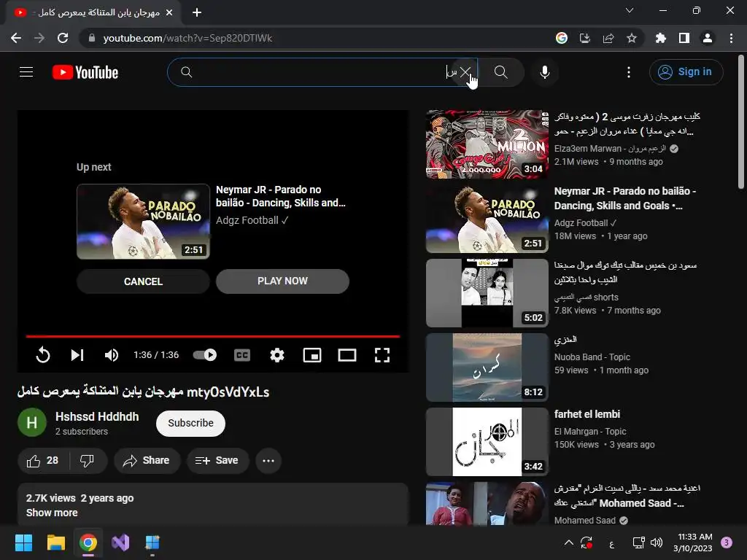
Task: Open volume control in system tray
Action: pos(657,542)
